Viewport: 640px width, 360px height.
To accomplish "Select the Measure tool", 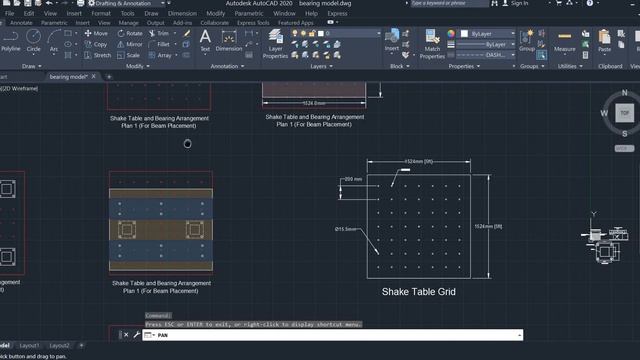I will 564,41.
